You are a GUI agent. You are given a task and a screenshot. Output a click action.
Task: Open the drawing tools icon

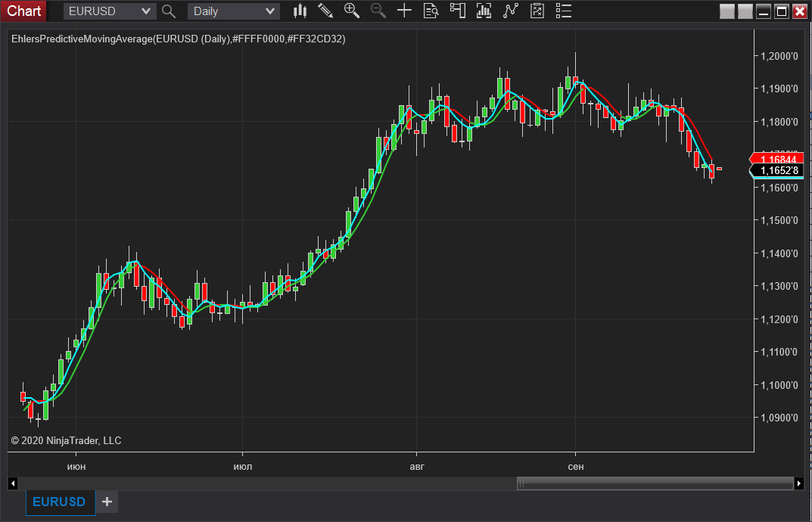[x=325, y=11]
